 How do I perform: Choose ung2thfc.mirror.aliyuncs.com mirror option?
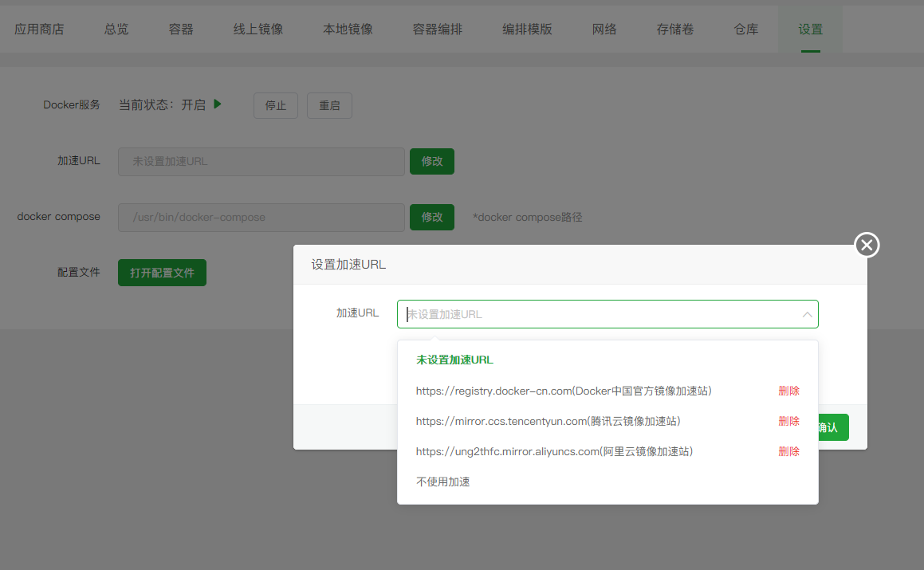(x=555, y=451)
